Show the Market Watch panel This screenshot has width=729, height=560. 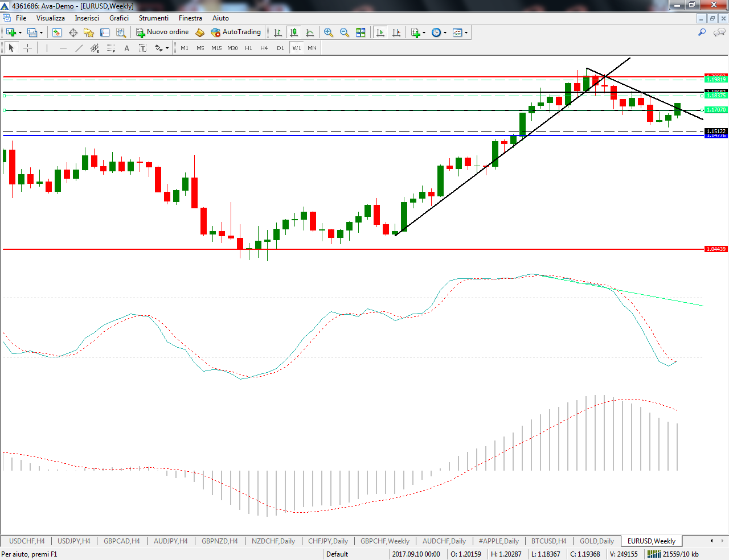(x=57, y=32)
